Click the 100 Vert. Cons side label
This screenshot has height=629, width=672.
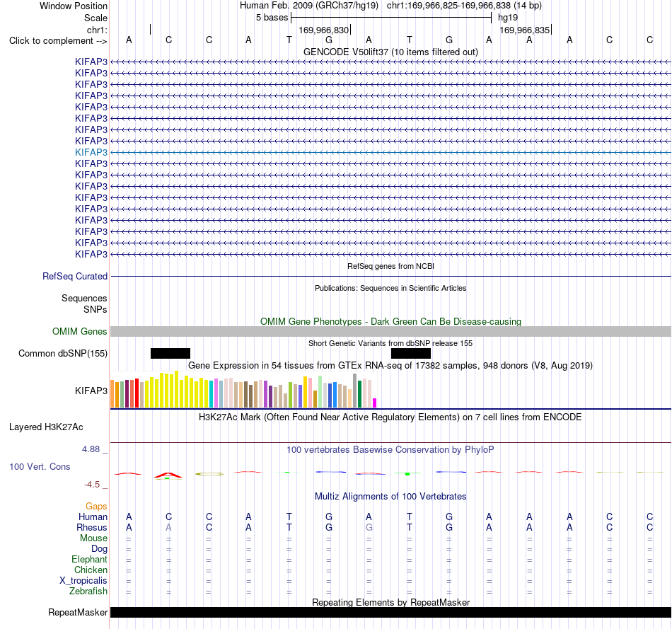[40, 466]
